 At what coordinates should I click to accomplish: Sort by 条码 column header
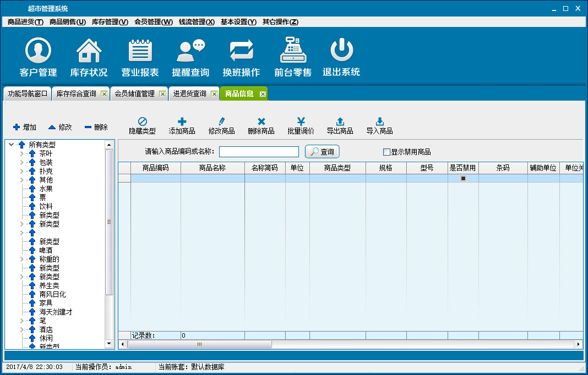pos(503,168)
